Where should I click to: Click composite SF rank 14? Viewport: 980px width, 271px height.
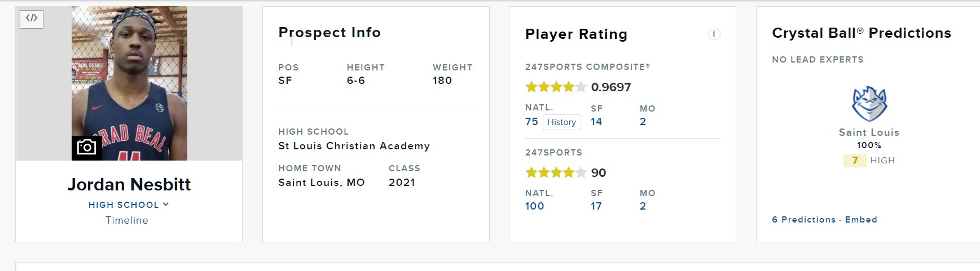click(x=596, y=122)
